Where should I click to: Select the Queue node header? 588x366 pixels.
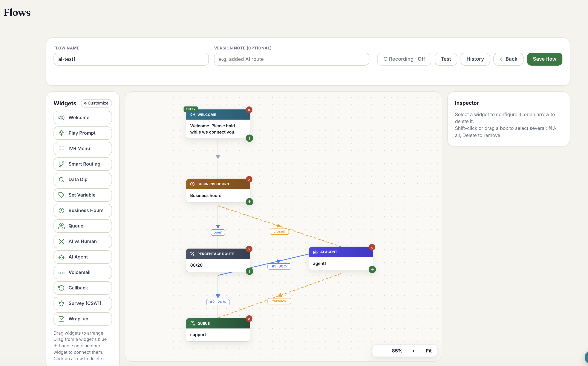point(218,324)
